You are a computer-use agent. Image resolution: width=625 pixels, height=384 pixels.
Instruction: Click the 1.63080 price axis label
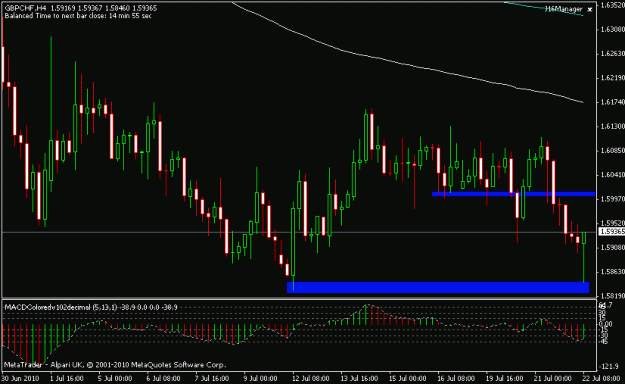click(x=612, y=29)
